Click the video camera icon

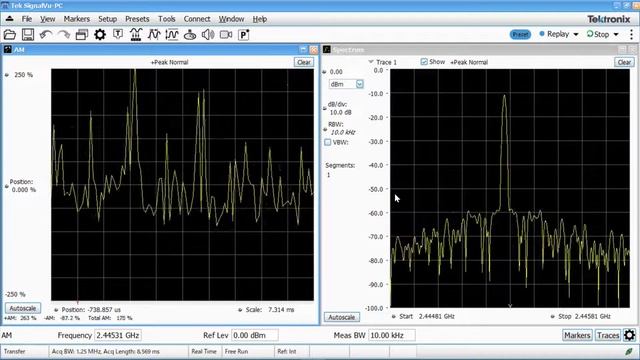click(x=226, y=35)
